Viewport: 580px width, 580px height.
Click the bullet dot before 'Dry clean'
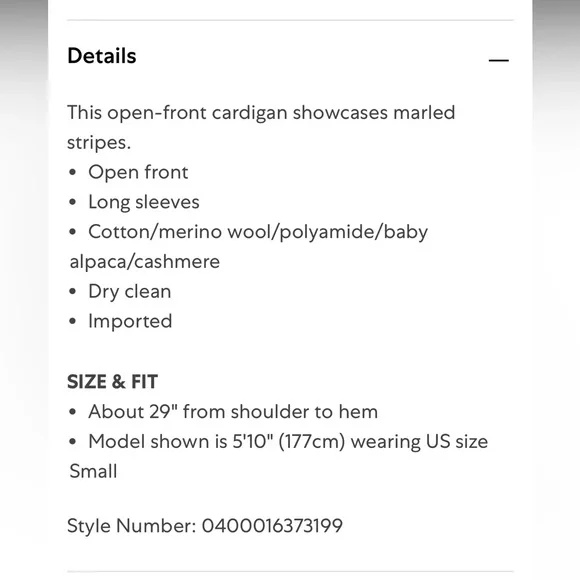click(x=72, y=291)
